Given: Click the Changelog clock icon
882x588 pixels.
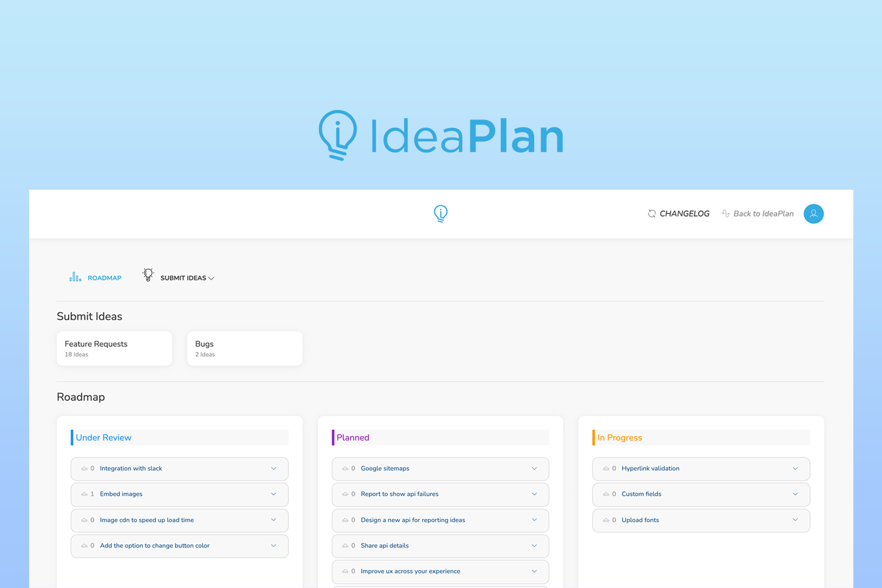Looking at the screenshot, I should click(650, 213).
